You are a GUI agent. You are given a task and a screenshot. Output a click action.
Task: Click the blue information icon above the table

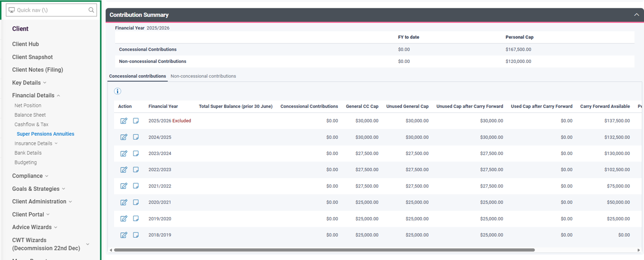[x=118, y=91]
